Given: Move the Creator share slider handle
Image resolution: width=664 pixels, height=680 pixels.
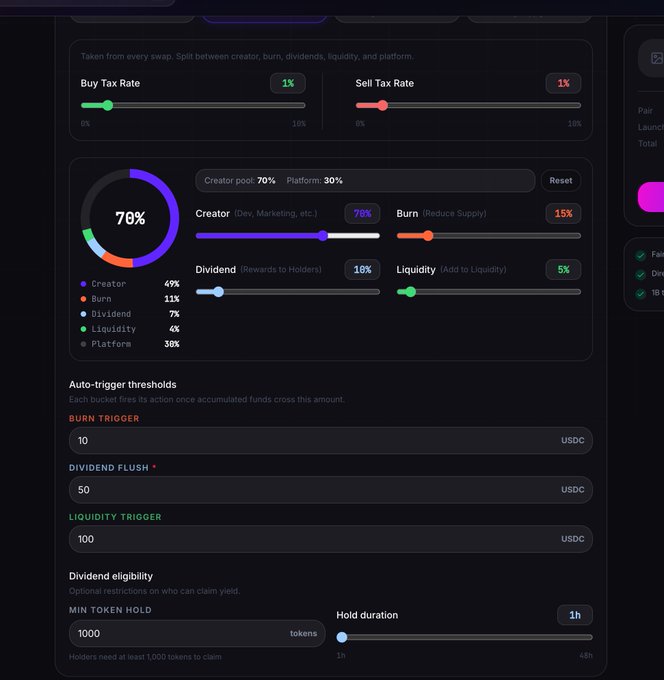Looking at the screenshot, I should pyautogui.click(x=323, y=235).
